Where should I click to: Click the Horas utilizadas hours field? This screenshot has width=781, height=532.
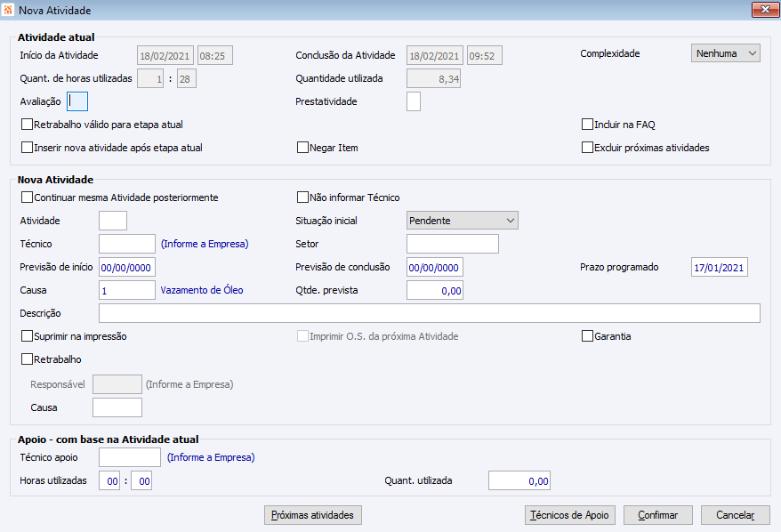[109, 480]
